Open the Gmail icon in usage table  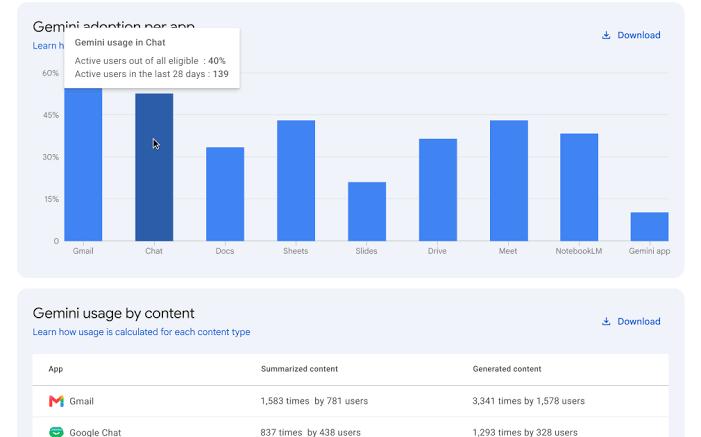tap(56, 401)
